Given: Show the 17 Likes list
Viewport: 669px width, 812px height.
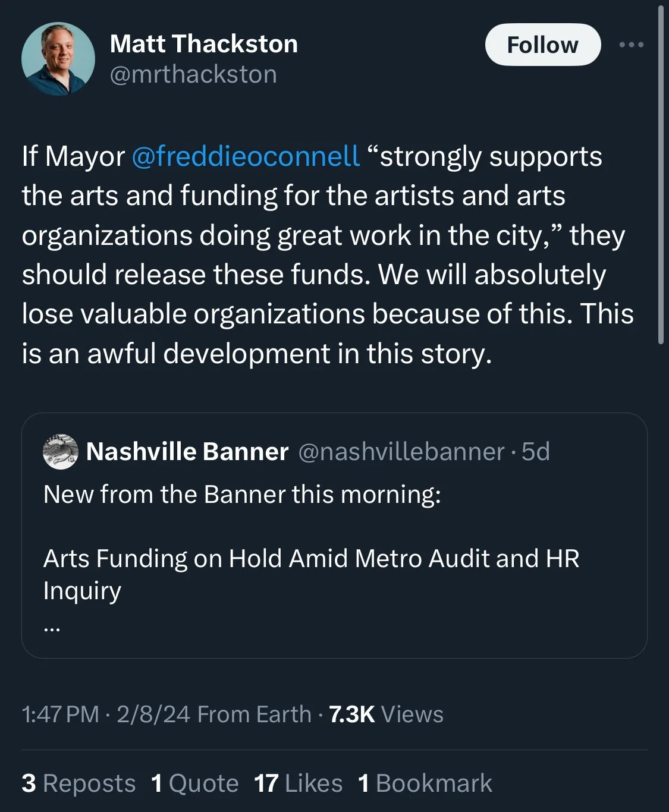Looking at the screenshot, I should tap(298, 783).
